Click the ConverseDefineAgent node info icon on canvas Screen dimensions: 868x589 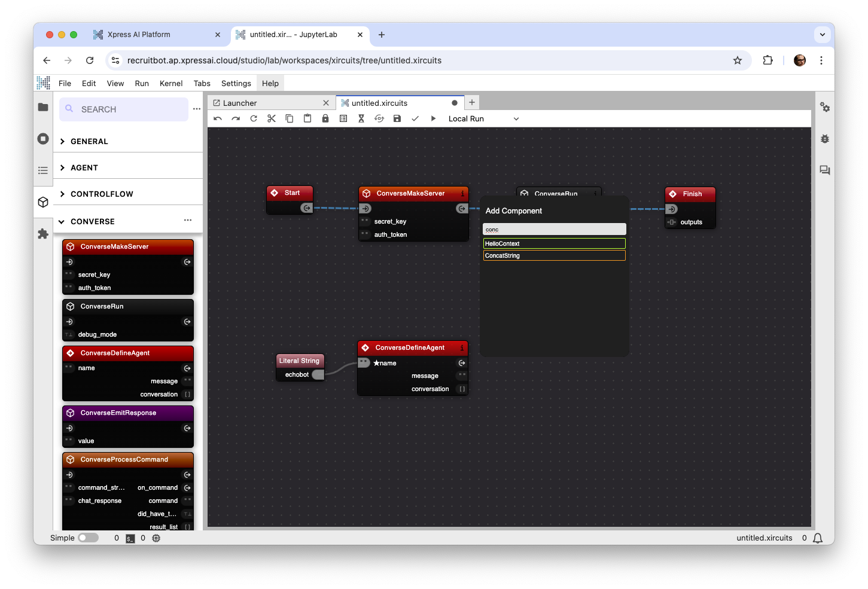tap(462, 348)
